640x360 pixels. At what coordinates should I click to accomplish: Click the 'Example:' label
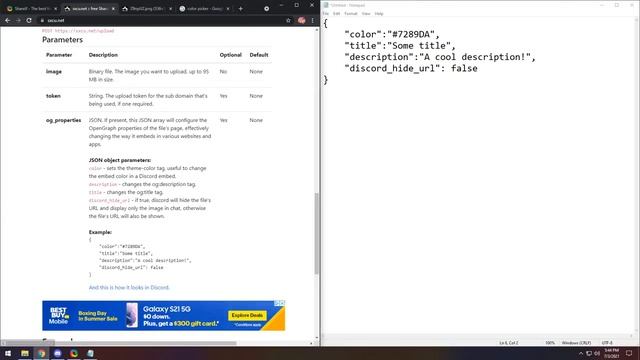click(100, 232)
